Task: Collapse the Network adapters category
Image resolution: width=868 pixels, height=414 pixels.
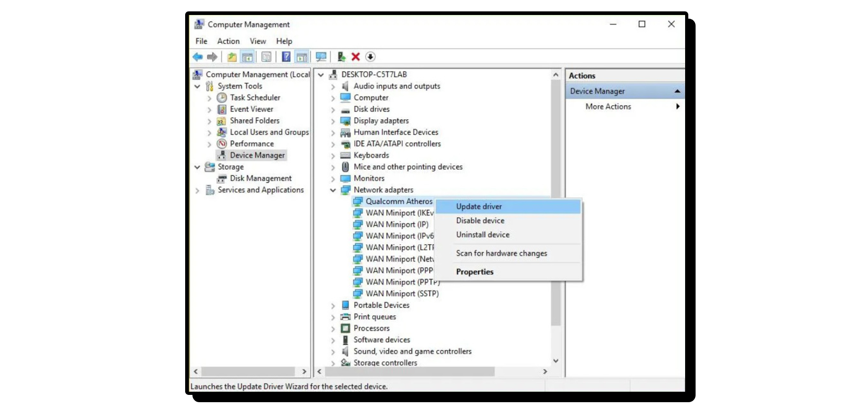Action: 333,190
